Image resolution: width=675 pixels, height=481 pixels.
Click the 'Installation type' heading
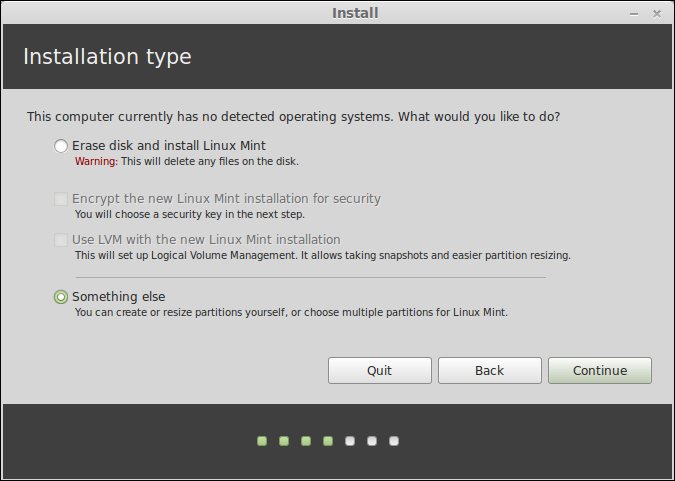pos(107,57)
